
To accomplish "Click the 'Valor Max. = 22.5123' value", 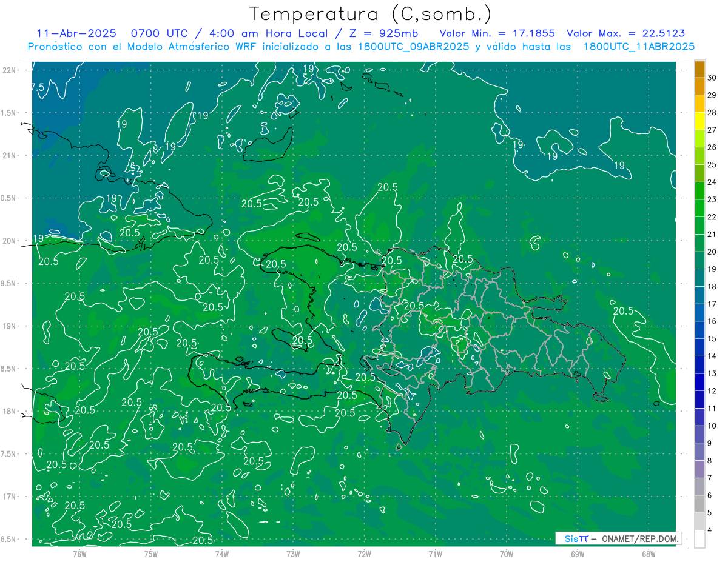I will [625, 33].
